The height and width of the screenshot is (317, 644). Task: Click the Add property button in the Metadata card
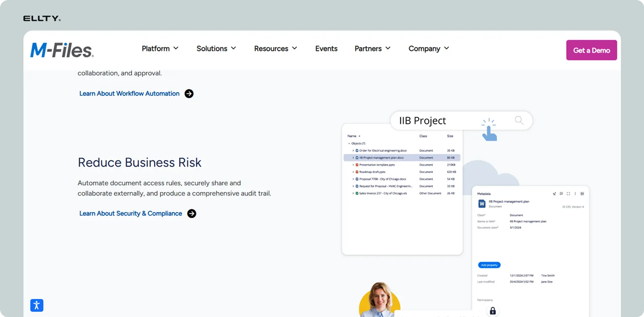point(489,265)
